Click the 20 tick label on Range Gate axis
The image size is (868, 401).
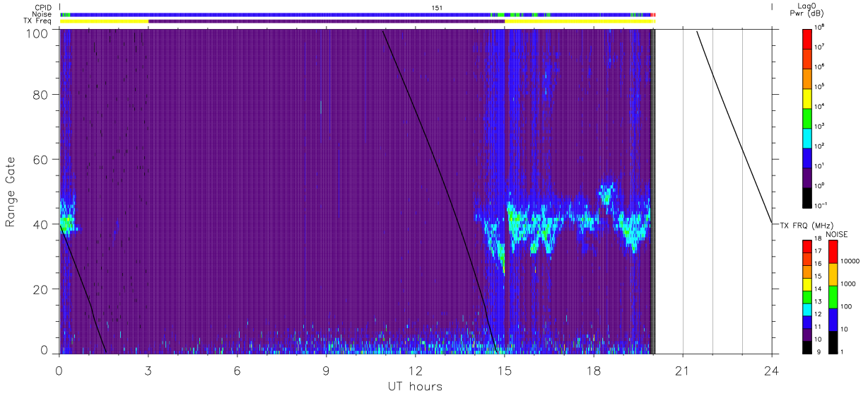[41, 289]
